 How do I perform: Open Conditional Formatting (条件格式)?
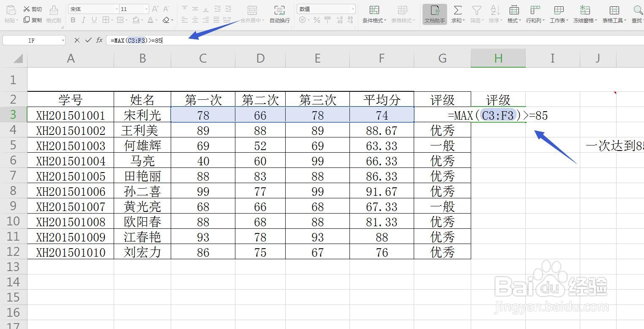point(374,14)
